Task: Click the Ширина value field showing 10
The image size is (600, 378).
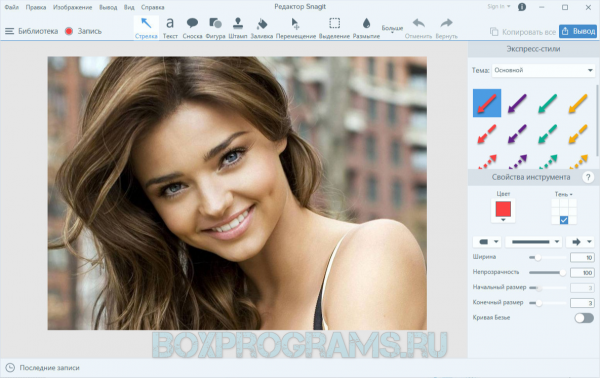Action: pyautogui.click(x=582, y=257)
